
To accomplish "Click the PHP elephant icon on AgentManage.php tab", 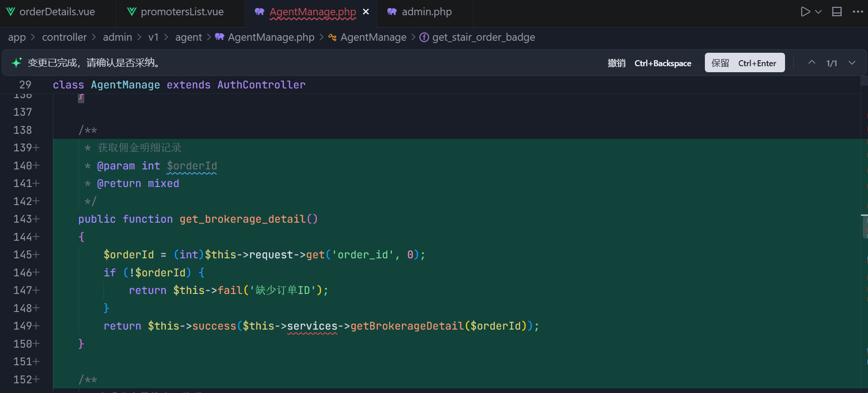I will (260, 12).
